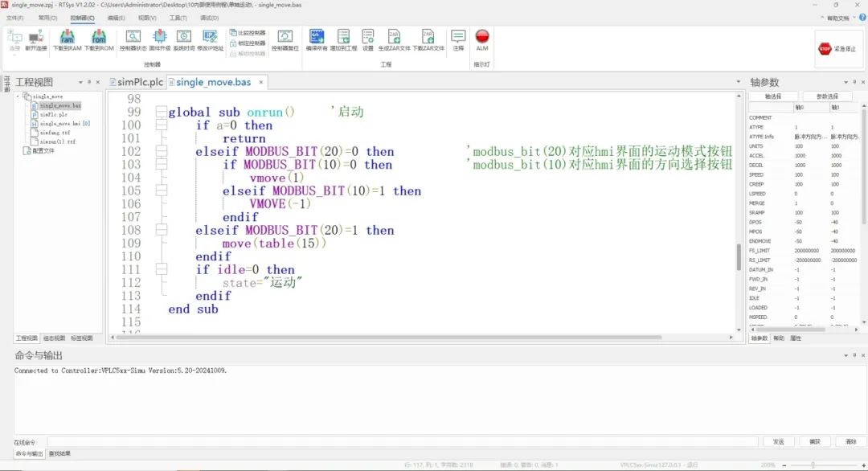Screen dimensions: 868x471
Task: Click the ACCEL parameter row label
Action: tap(756, 156)
